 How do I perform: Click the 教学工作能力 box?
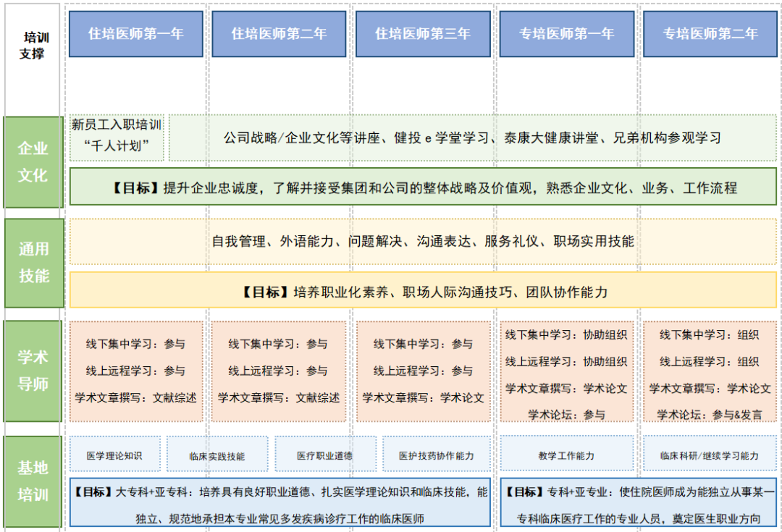(x=566, y=455)
